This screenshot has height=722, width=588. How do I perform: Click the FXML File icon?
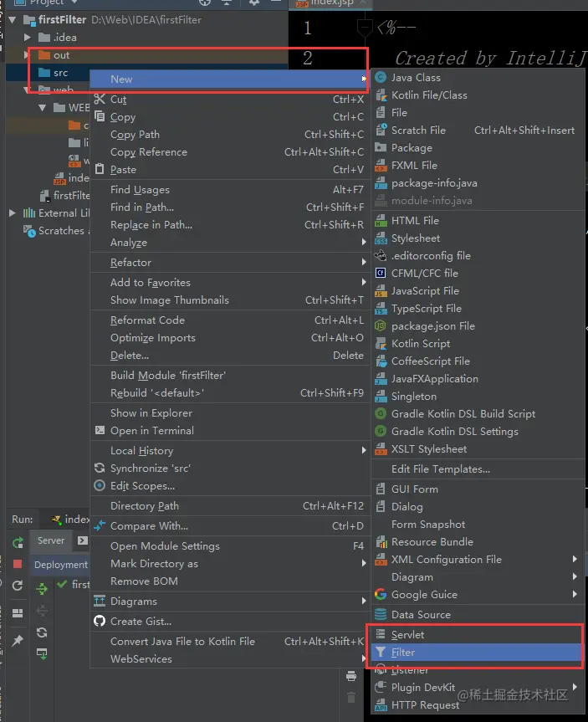coord(381,166)
